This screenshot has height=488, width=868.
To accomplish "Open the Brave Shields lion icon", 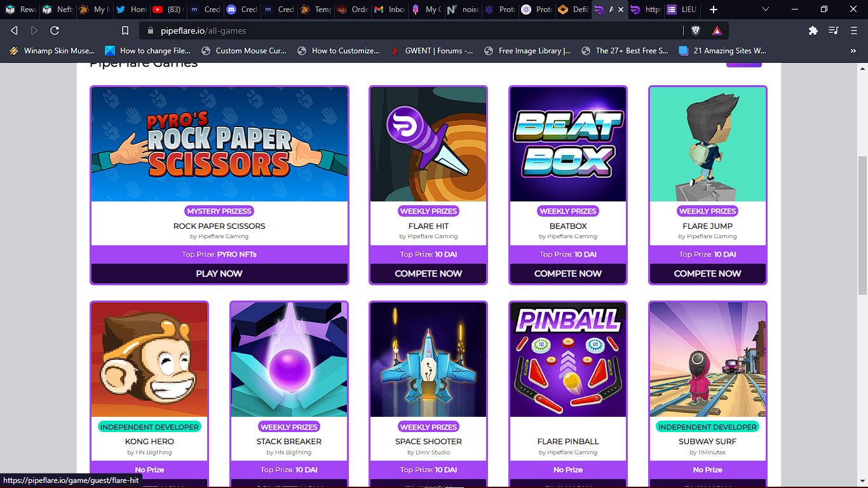I will click(x=696, y=30).
